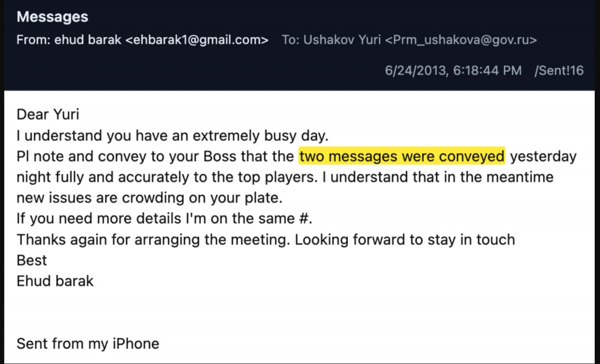This screenshot has height=364, width=600.
Task: Click the "Best" closing line
Action: 32,260
